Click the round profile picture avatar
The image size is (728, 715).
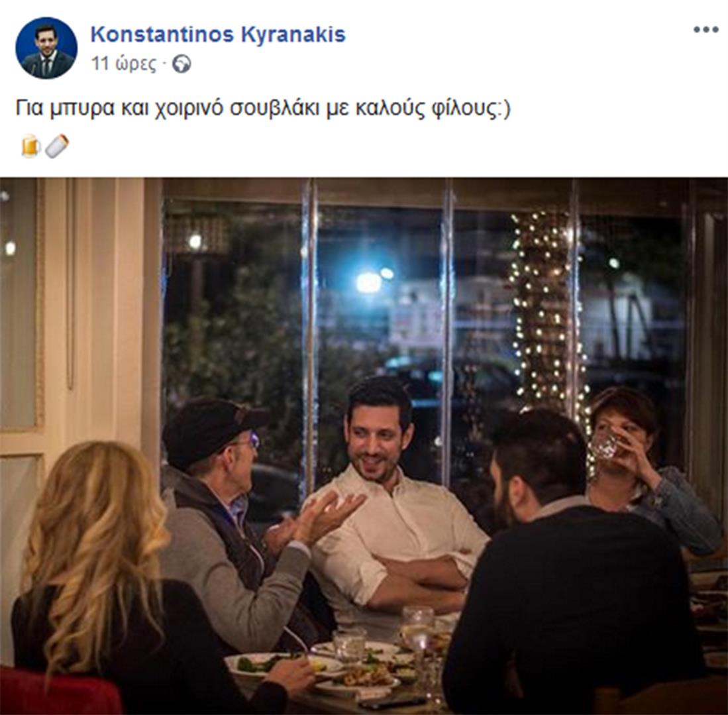[46, 48]
